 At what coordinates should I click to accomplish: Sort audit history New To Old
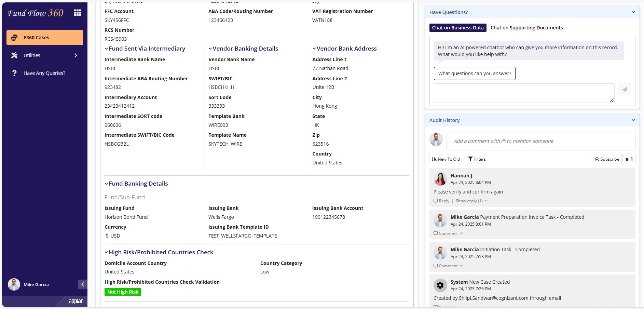pyautogui.click(x=446, y=159)
